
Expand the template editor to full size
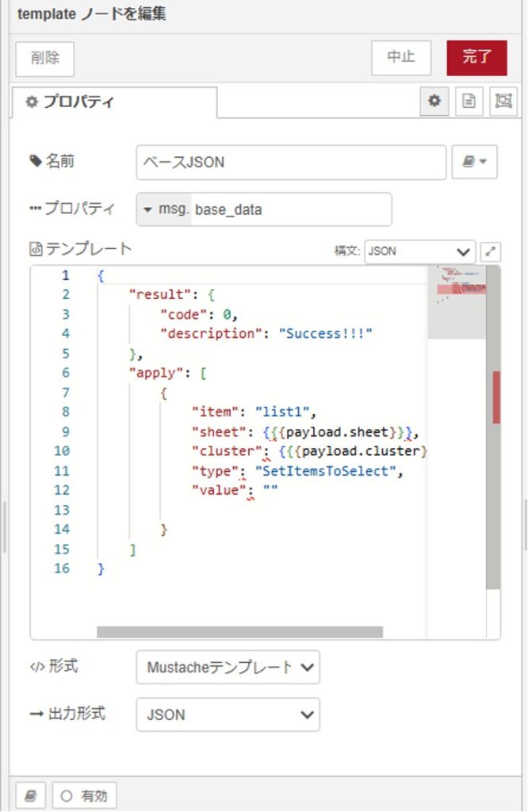pos(492,251)
